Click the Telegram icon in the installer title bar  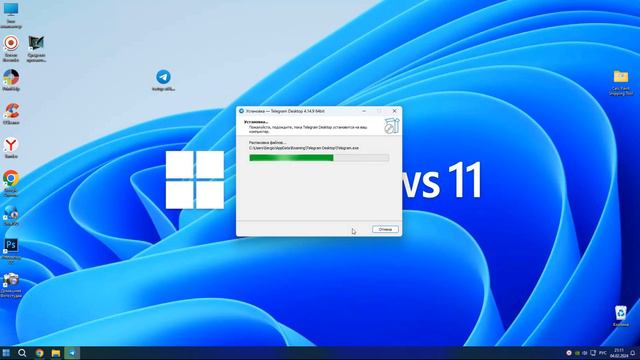click(x=241, y=111)
